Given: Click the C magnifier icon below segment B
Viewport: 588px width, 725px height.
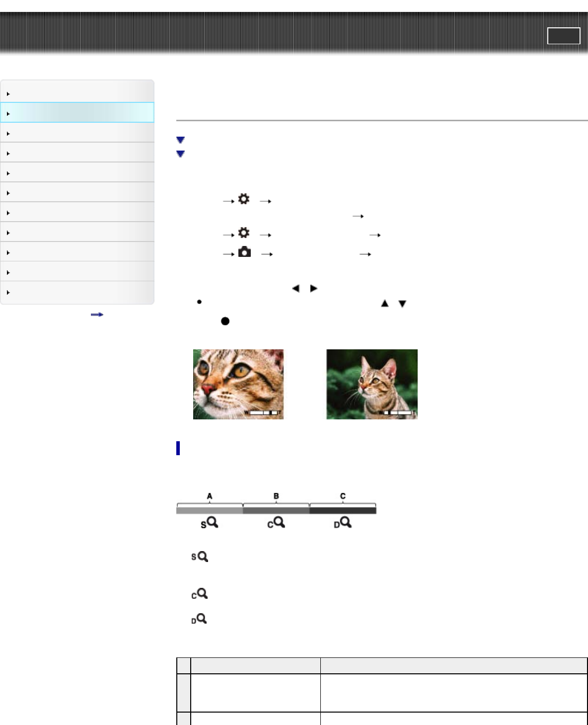Looking at the screenshot, I should [x=276, y=523].
